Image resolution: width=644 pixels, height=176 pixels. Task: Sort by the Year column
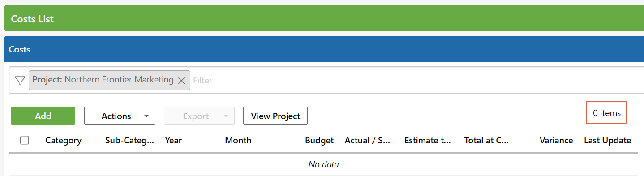click(x=173, y=140)
